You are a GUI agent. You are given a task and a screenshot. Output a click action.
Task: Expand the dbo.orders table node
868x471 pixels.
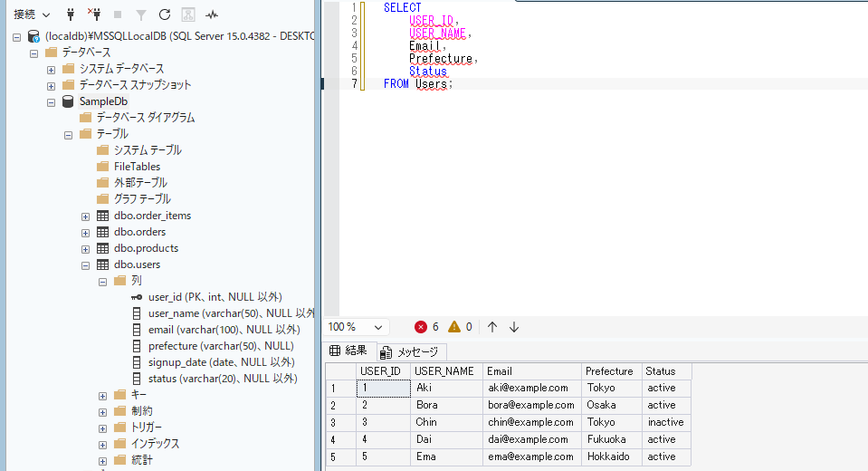[x=85, y=233]
